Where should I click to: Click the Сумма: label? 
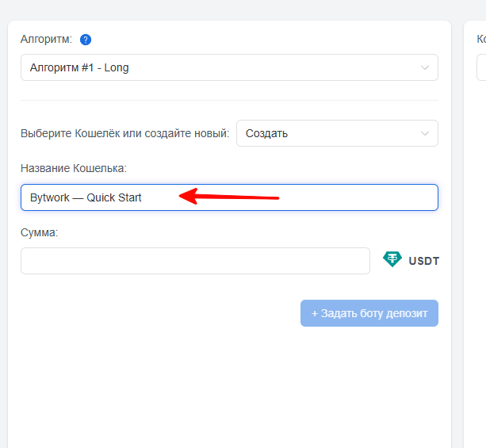[x=40, y=232]
